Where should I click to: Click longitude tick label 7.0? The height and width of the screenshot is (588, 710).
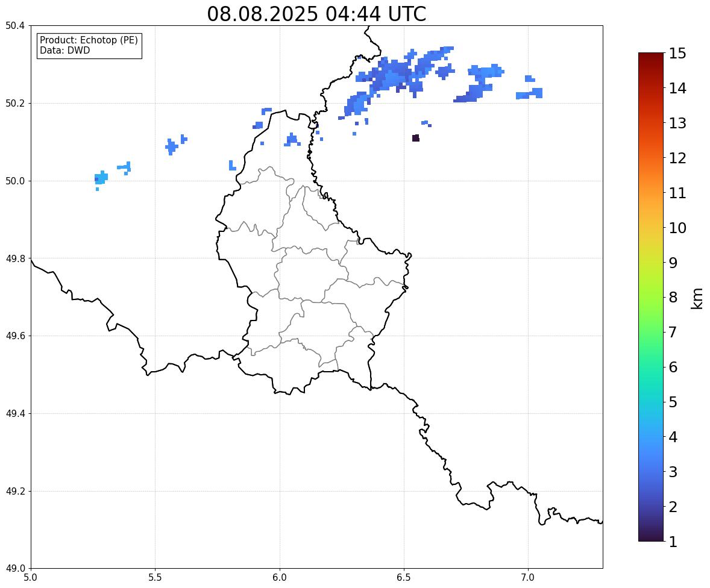529,578
